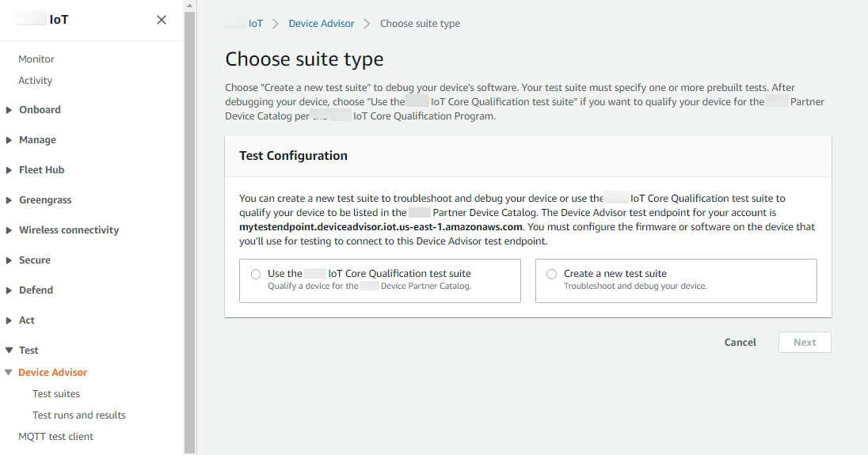Viewport: 868px width, 455px height.
Task: Select the IoT Core Qualification test suite radio
Action: coord(256,274)
